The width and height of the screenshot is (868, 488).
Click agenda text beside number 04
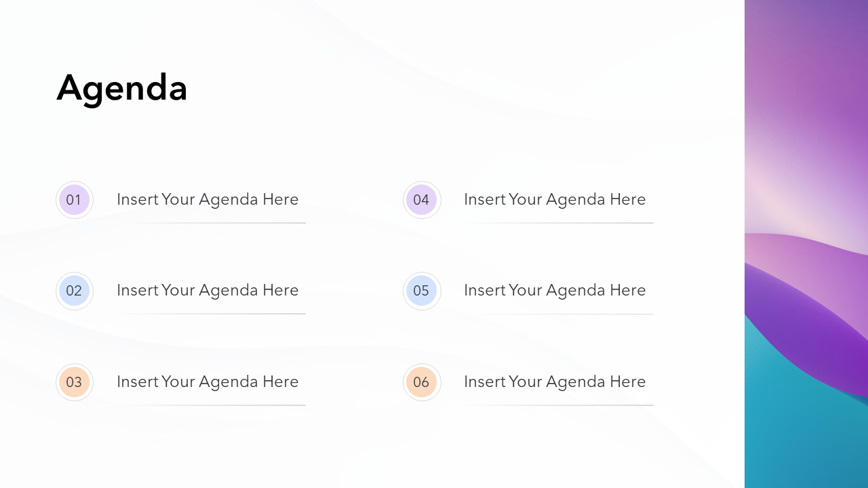pyautogui.click(x=555, y=199)
